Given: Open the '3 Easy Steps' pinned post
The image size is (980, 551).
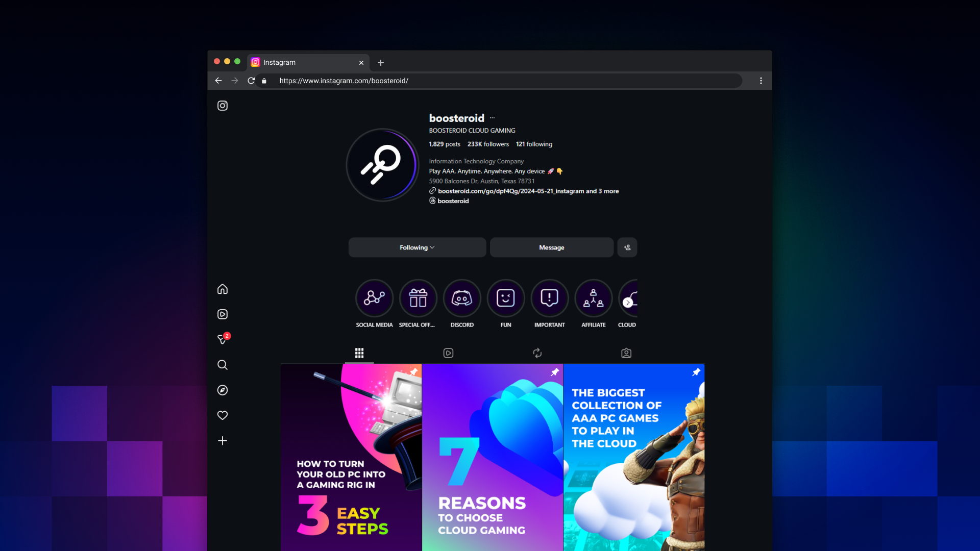Looking at the screenshot, I should [x=351, y=457].
